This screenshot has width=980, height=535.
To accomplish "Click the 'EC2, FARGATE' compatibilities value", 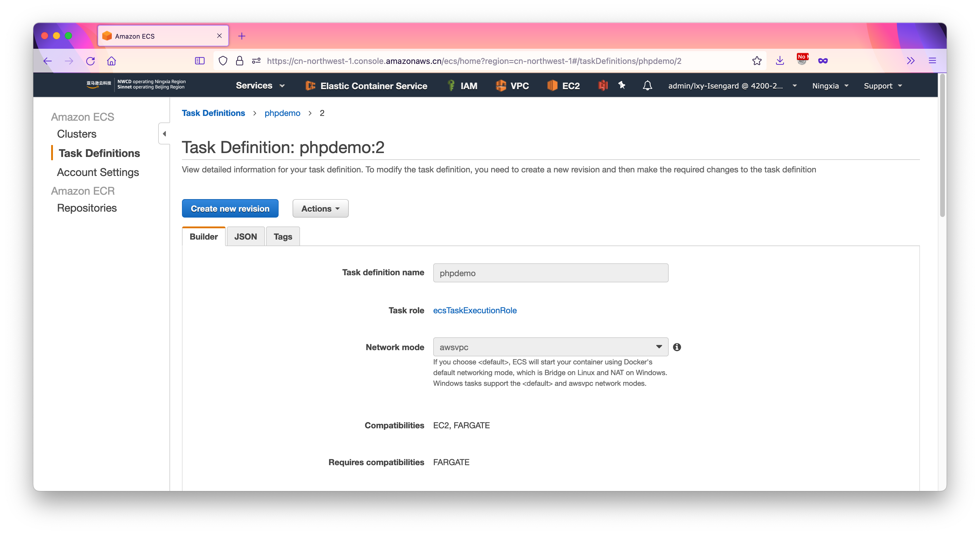I will tap(461, 426).
